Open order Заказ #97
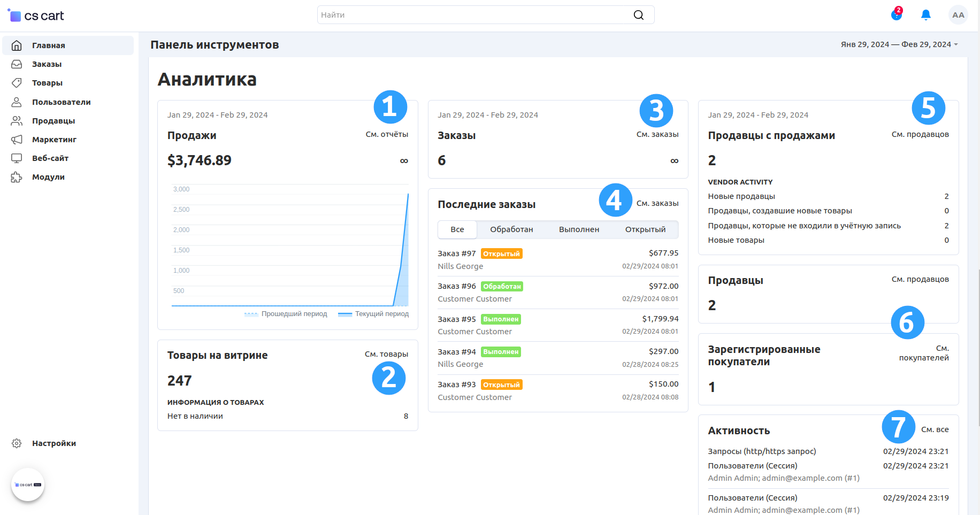Screen dimensions: 980x515 point(456,253)
